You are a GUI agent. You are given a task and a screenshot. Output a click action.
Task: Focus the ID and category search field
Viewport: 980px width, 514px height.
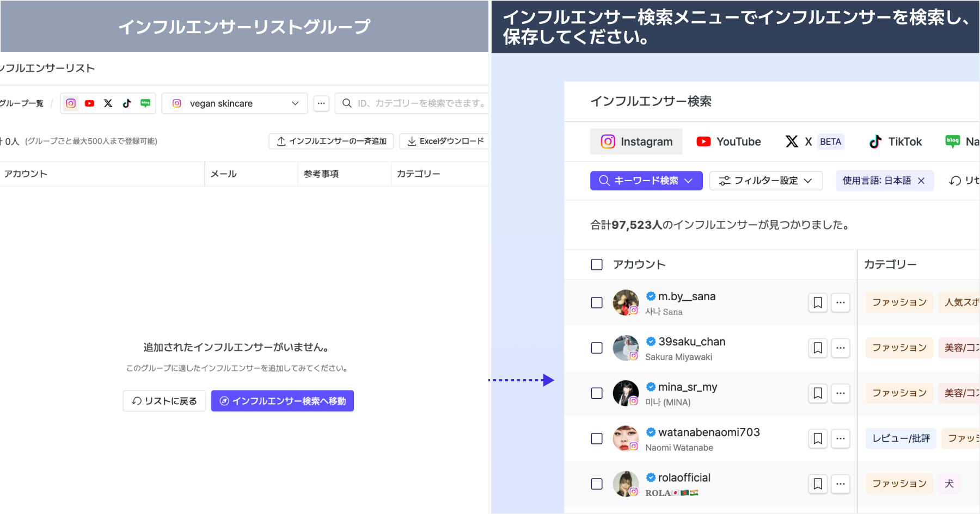[419, 103]
